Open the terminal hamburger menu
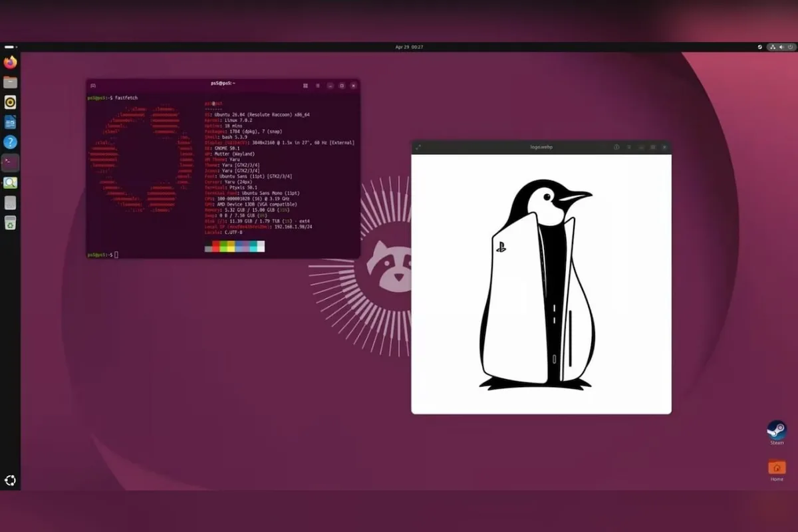798x532 pixels. (318, 85)
